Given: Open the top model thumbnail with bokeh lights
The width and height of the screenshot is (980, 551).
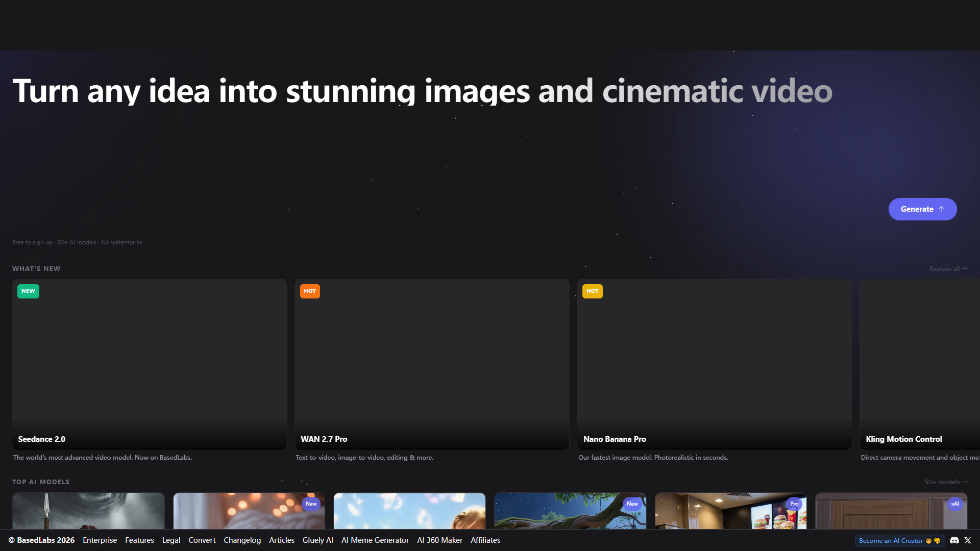Looking at the screenshot, I should point(249,511).
